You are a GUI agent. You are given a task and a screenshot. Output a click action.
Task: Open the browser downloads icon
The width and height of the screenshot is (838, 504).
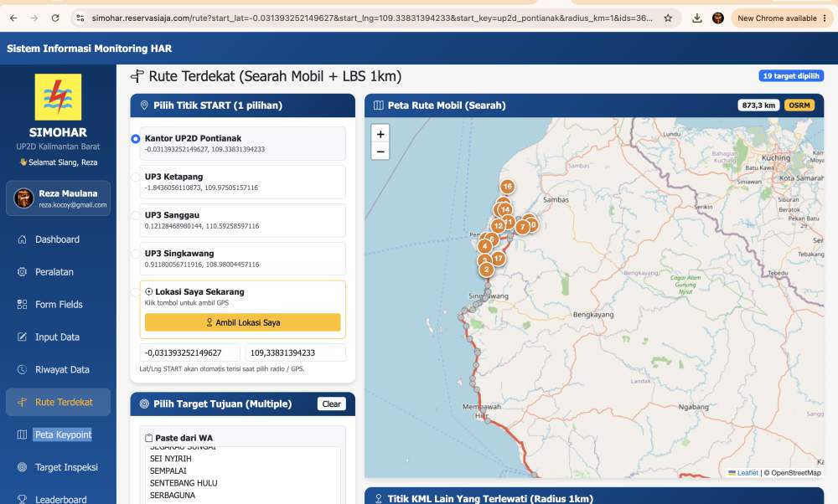(x=697, y=18)
